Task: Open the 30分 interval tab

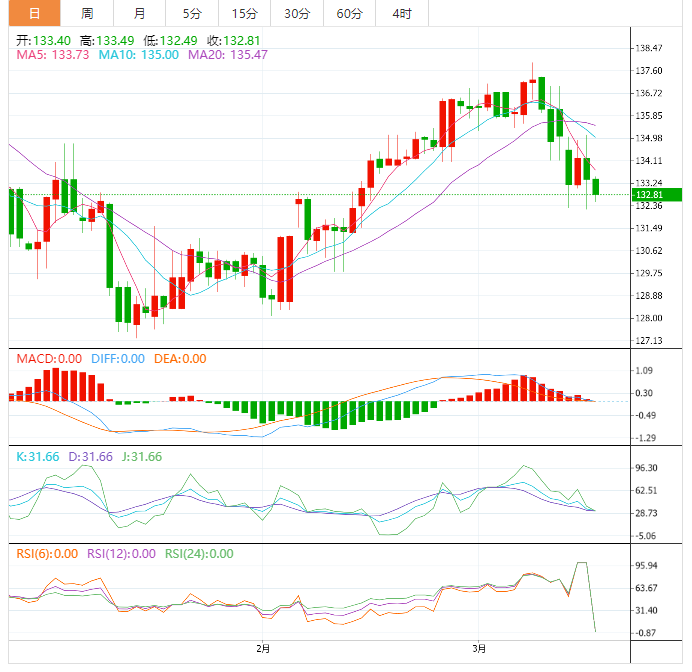Action: click(297, 13)
